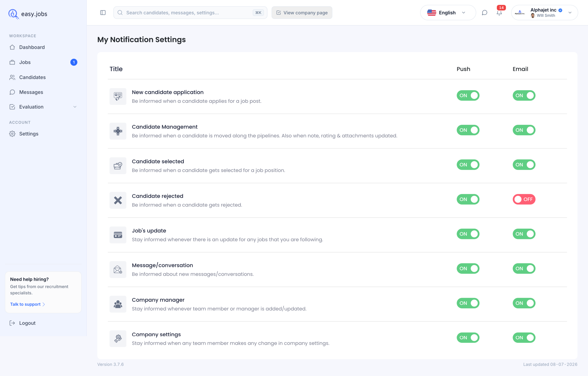Click the Candidate selected row icon

click(x=118, y=166)
